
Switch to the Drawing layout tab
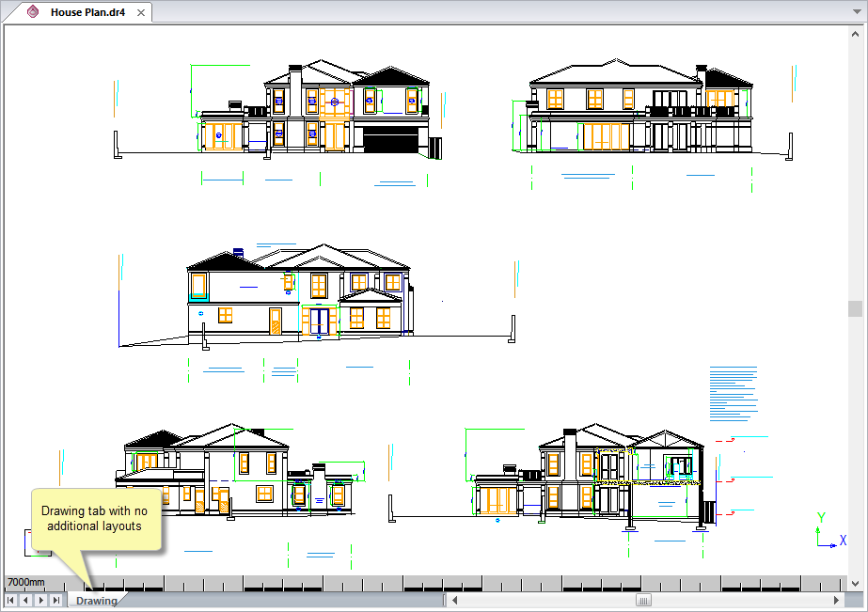tap(95, 600)
